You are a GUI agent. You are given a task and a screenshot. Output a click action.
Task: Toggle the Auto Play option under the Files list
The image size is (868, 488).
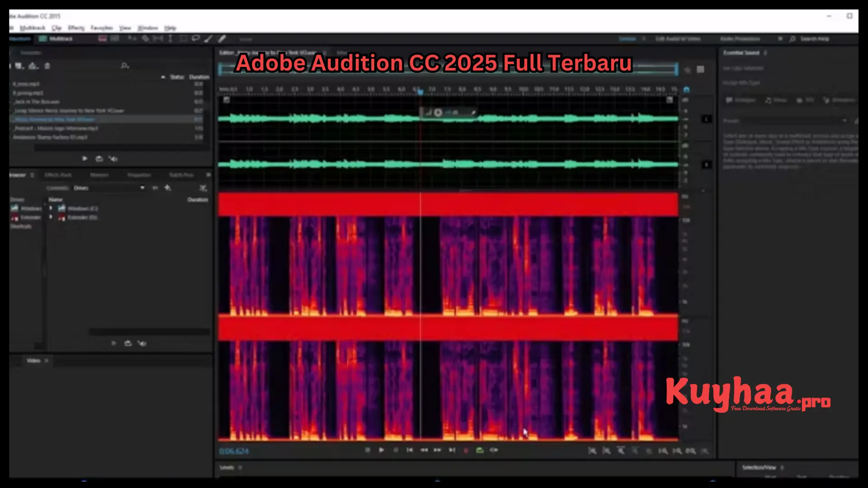pyautogui.click(x=99, y=159)
